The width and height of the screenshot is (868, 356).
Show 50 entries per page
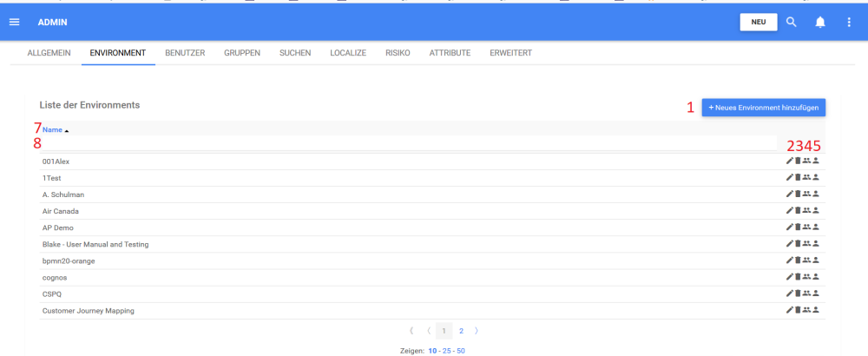pos(461,351)
